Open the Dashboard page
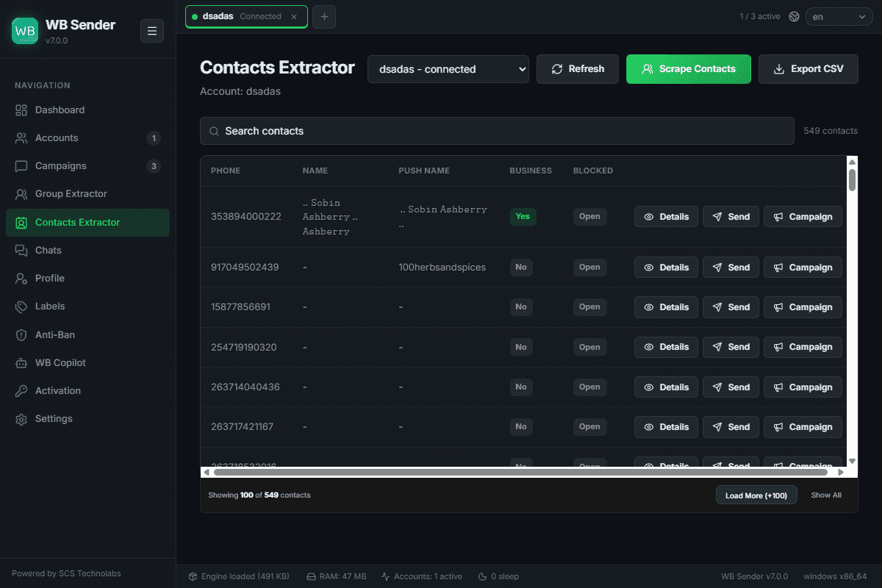This screenshot has width=882, height=588. click(x=87, y=110)
